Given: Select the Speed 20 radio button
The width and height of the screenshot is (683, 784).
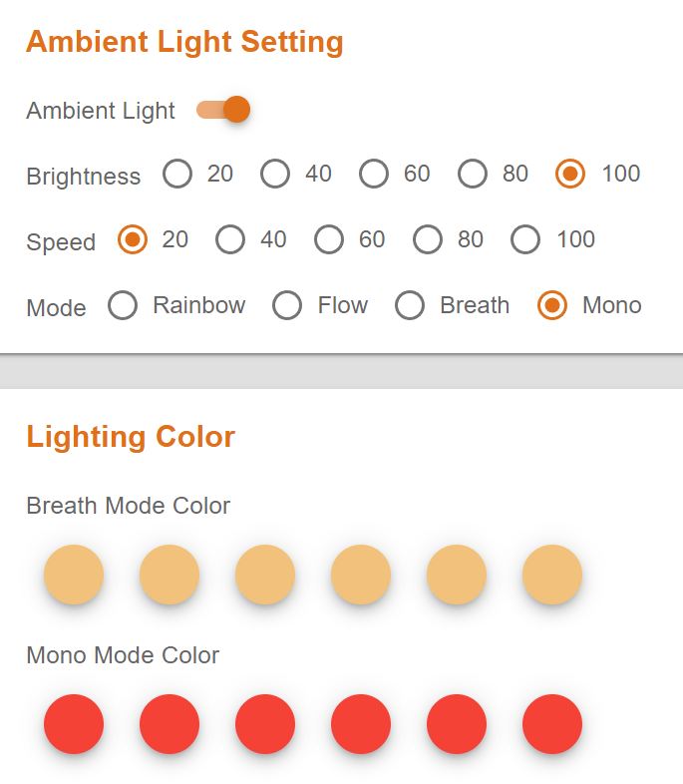Looking at the screenshot, I should coord(133,240).
